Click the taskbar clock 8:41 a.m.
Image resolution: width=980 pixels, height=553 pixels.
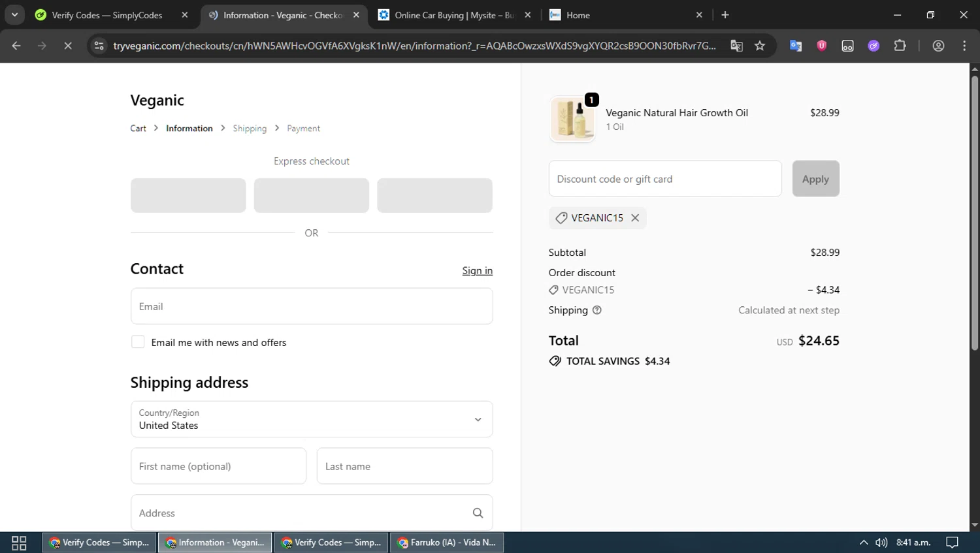(913, 543)
